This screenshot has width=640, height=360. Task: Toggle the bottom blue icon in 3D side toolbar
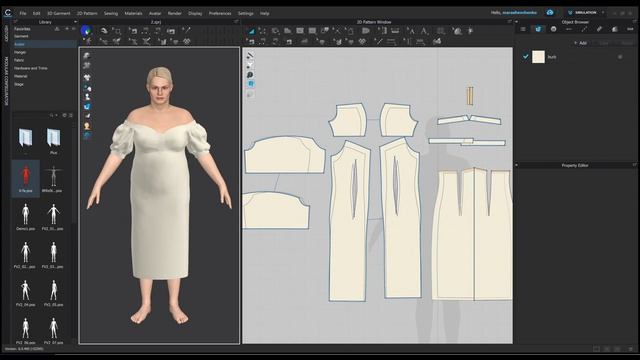click(87, 136)
